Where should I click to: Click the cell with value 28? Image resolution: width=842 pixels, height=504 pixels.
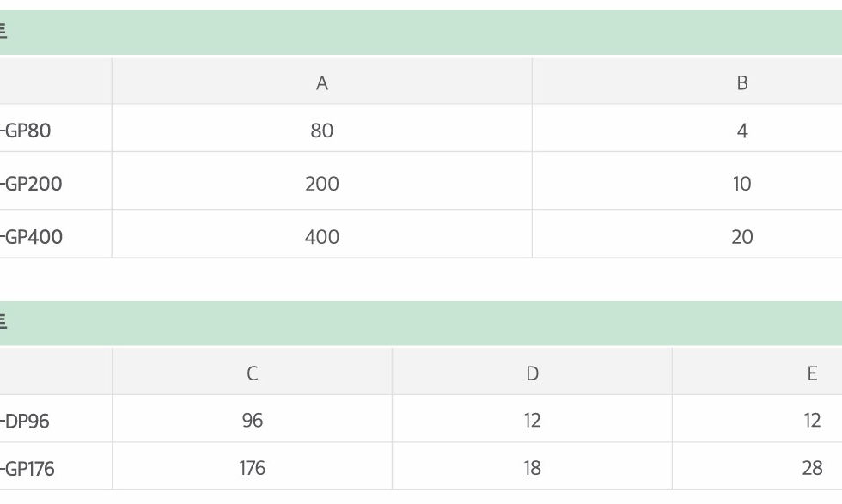tap(757, 466)
